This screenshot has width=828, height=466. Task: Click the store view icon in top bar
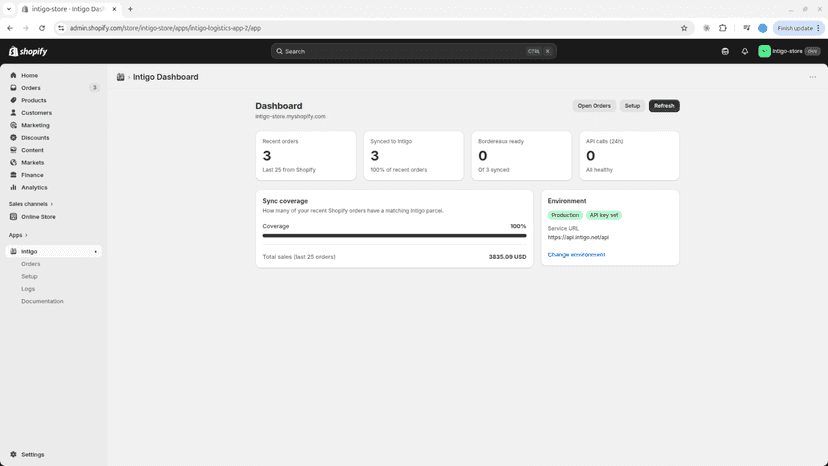pyautogui.click(x=725, y=51)
